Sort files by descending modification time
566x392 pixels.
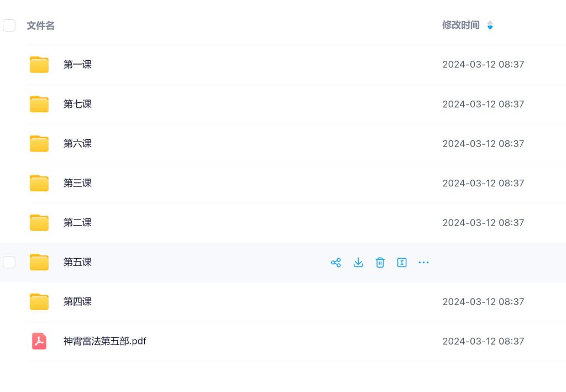490,28
